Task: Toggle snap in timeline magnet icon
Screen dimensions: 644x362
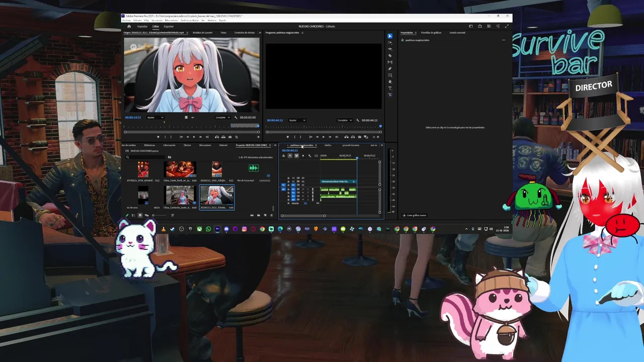Action: pos(290,156)
